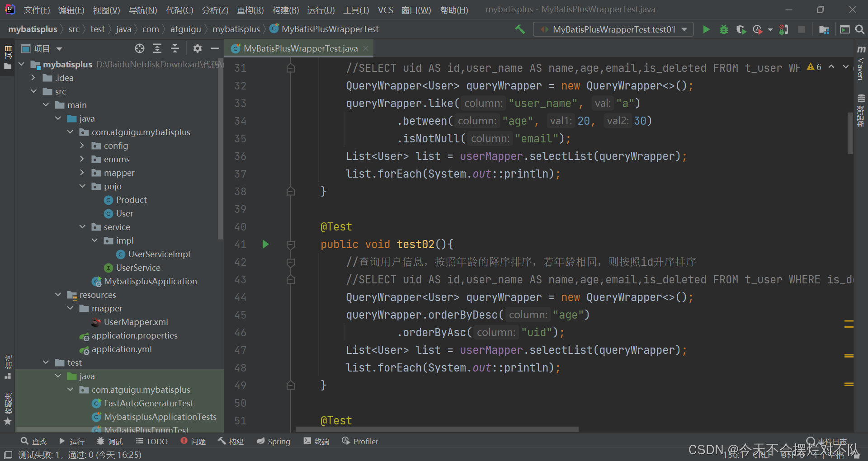Viewport: 868px width, 461px height.
Task: Run with coverage shield icon
Action: pyautogui.click(x=741, y=29)
